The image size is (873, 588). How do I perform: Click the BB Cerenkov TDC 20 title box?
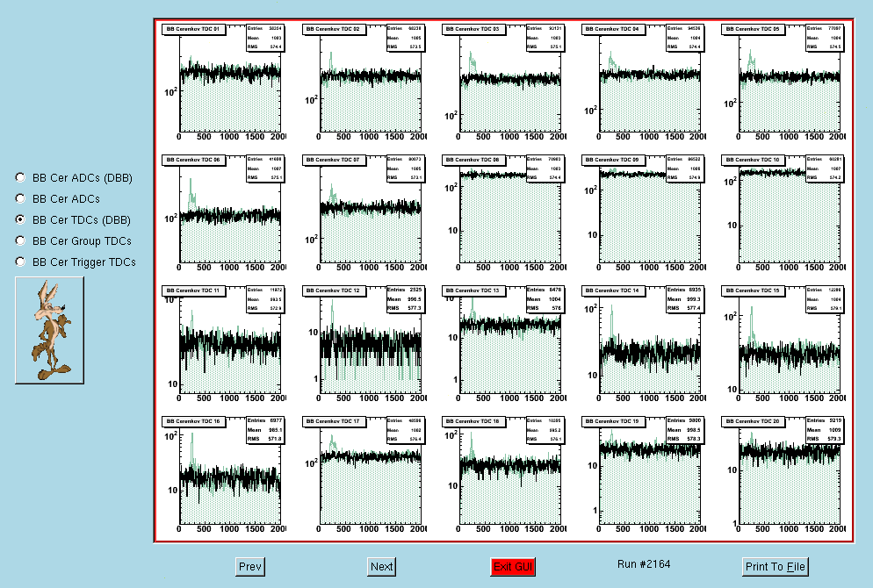(x=754, y=421)
